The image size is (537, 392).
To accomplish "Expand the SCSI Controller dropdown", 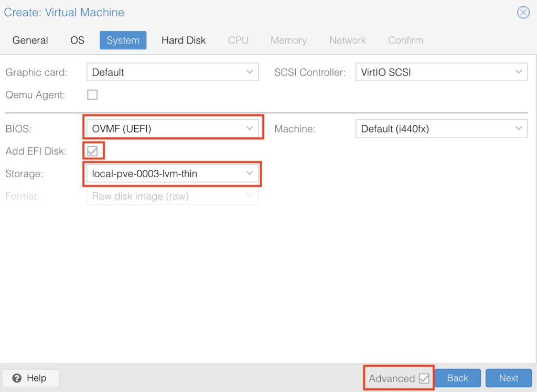I will pyautogui.click(x=442, y=72).
